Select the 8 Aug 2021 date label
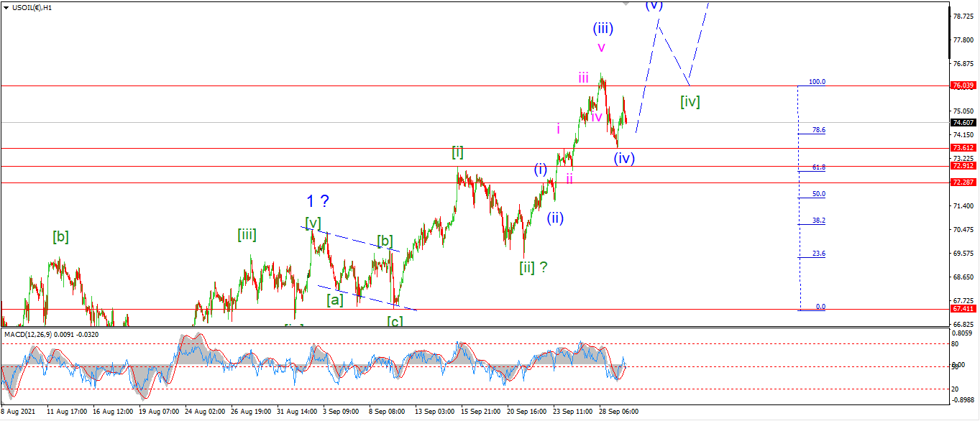This screenshot has height=421, width=980. [17, 412]
